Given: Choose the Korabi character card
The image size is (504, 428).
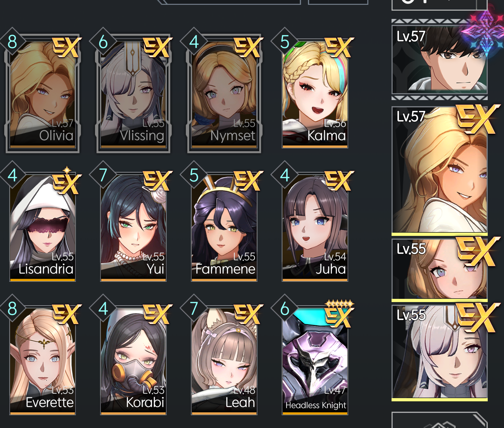Looking at the screenshot, I should tap(133, 360).
